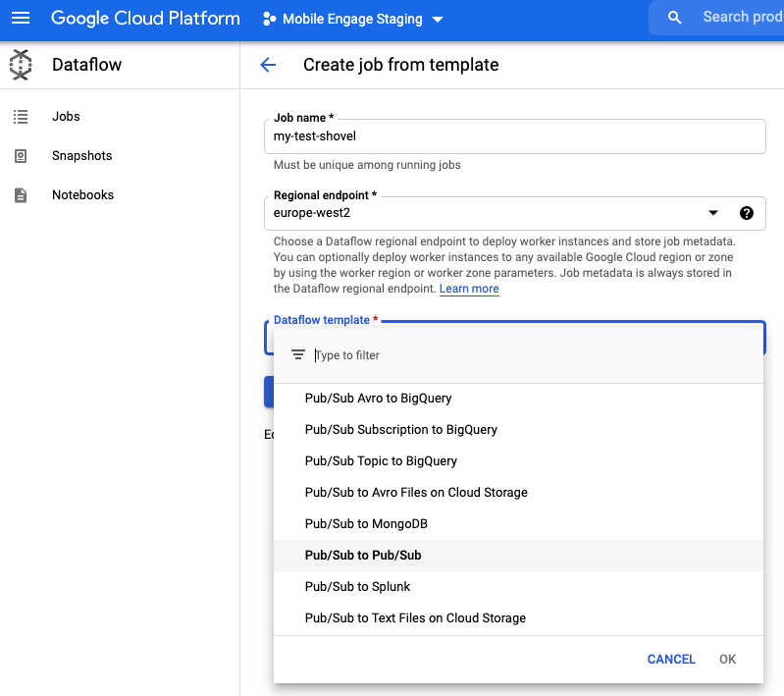
Task: Open the hamburger navigation menu
Action: coord(21,19)
